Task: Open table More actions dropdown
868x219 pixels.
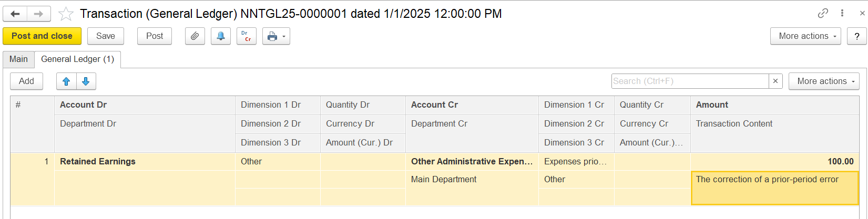Action: click(823, 81)
